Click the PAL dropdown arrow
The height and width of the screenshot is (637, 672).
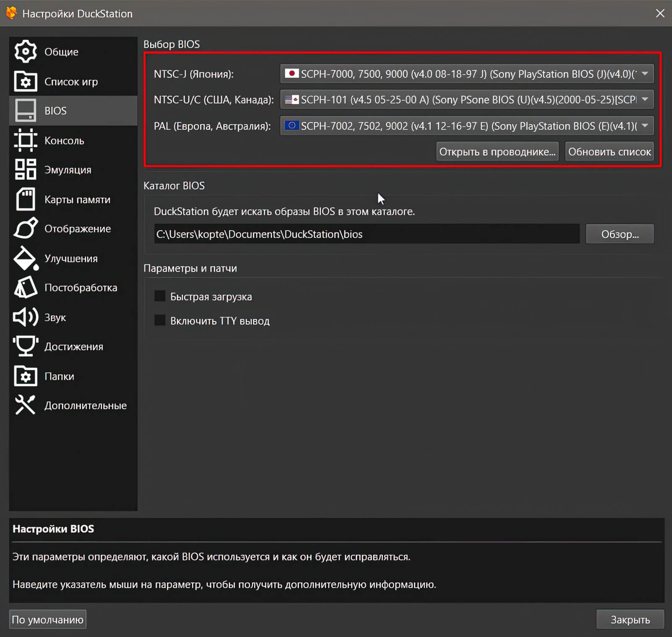tap(645, 126)
